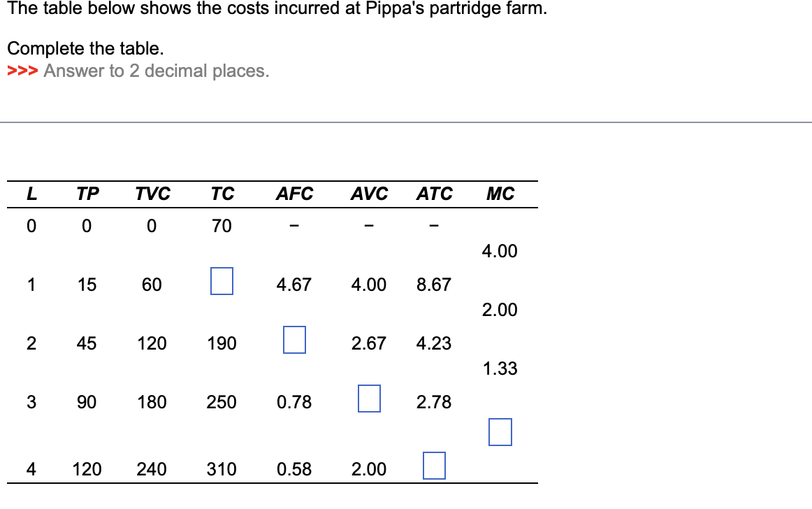Click the TVC column header
The width and height of the screenshot is (812, 509).
point(153,194)
